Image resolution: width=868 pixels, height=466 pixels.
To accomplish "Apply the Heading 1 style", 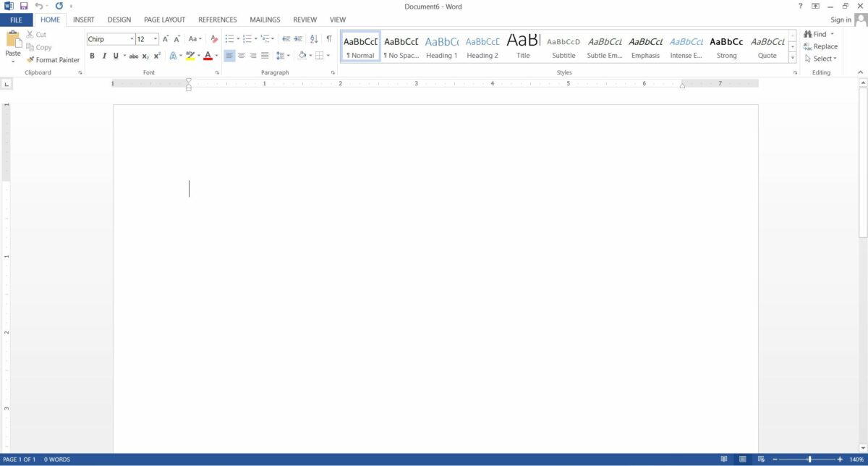I will 441,46.
